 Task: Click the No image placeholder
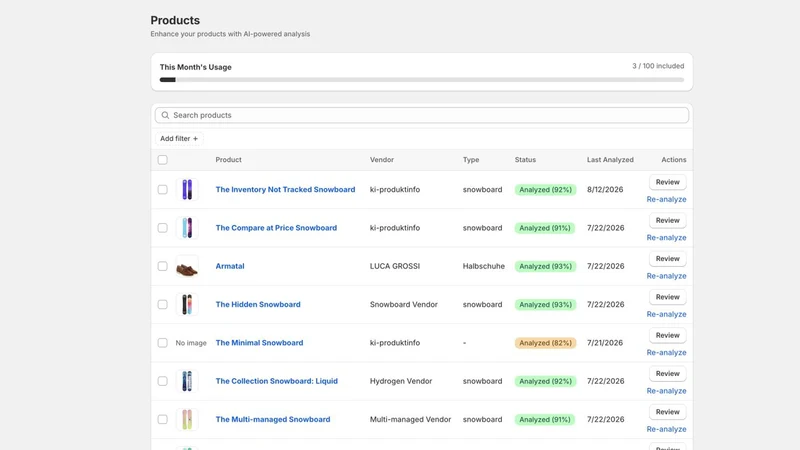[191, 343]
